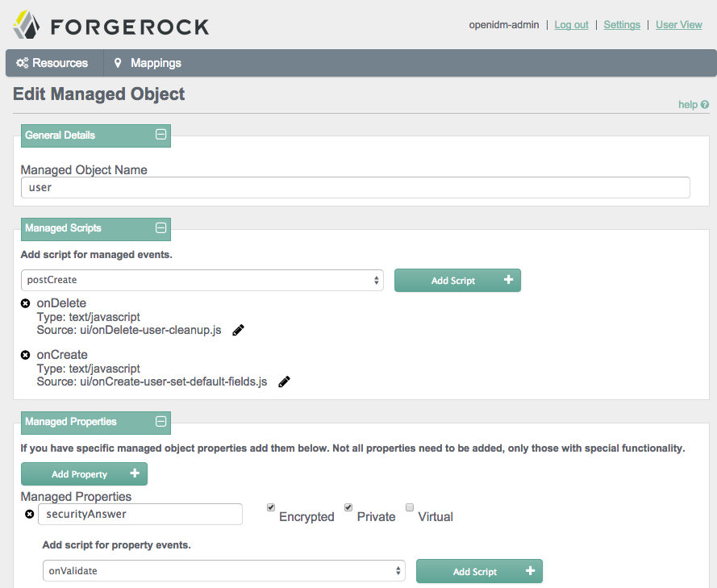Click Add Script for property events

[x=479, y=571]
